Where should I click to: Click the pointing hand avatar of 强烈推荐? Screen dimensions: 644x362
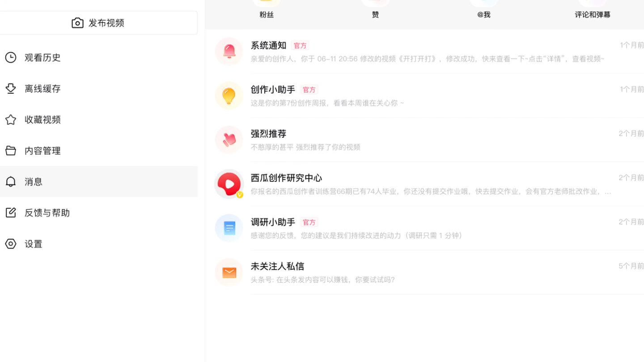tap(229, 140)
